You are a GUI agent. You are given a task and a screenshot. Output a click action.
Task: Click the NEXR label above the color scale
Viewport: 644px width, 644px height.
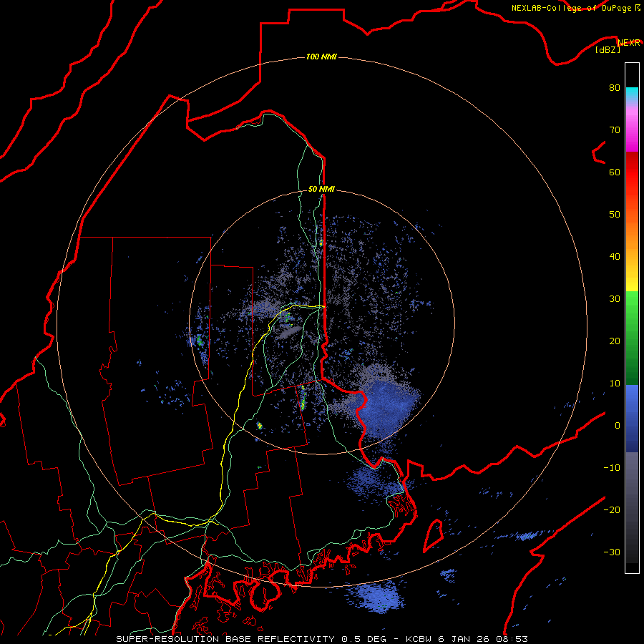[629, 43]
